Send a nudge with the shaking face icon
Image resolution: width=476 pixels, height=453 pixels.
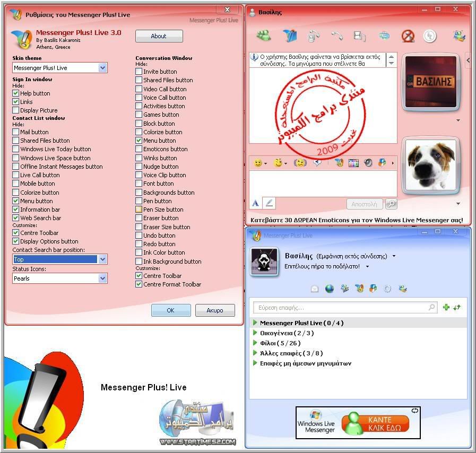click(x=300, y=163)
